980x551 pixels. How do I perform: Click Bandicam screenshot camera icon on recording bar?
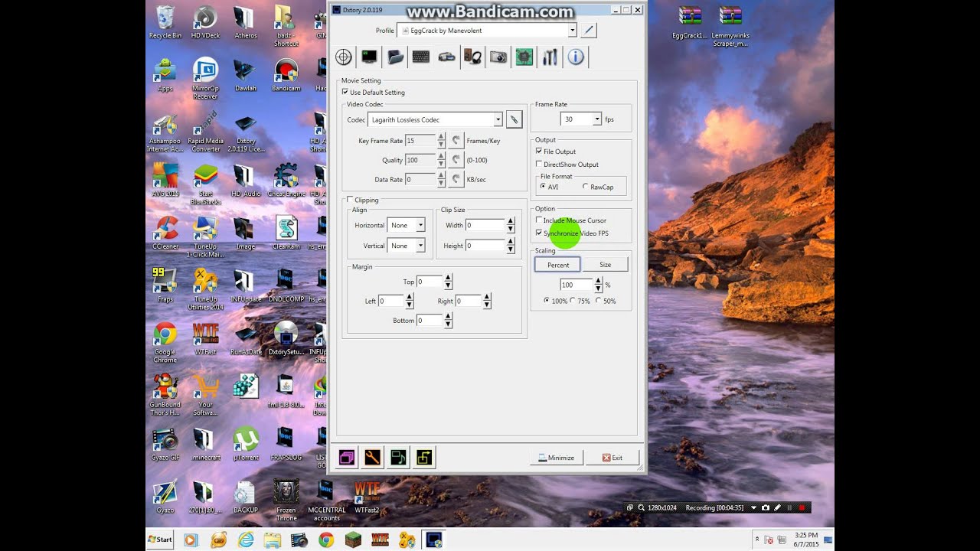click(766, 507)
